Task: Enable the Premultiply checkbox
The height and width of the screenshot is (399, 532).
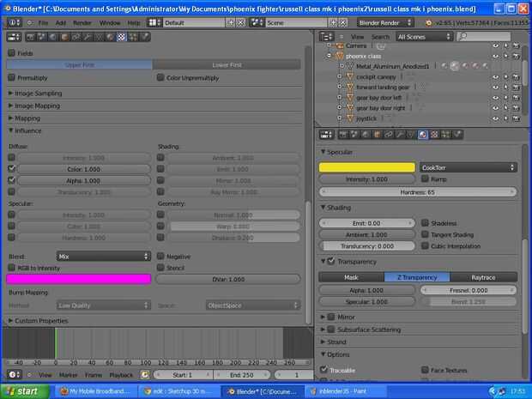Action: [11, 78]
